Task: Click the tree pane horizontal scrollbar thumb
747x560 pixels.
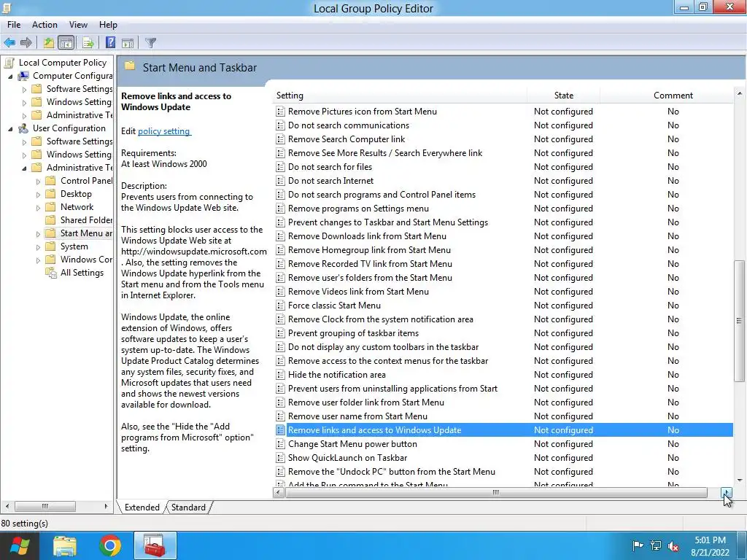Action: [44, 506]
